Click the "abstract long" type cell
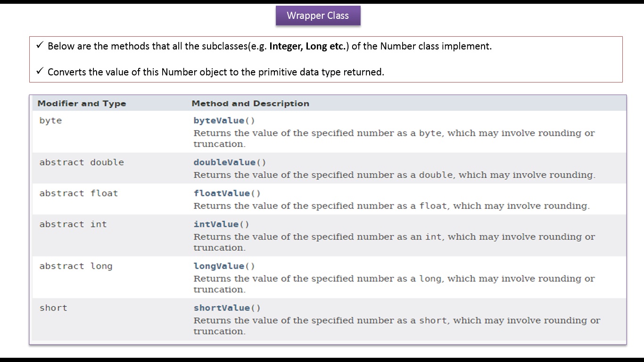The height and width of the screenshot is (362, 644). 76,266
